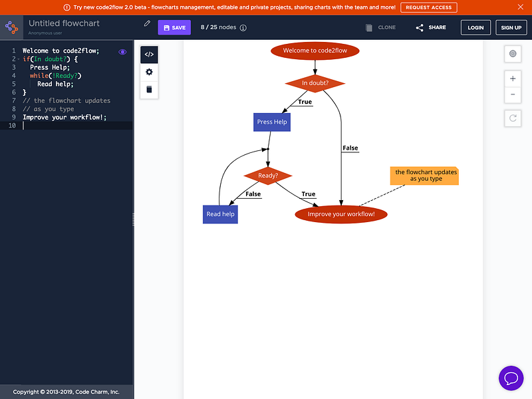This screenshot has height=399, width=532.
Task: Dismiss the orange beta banner
Action: click(x=521, y=7)
